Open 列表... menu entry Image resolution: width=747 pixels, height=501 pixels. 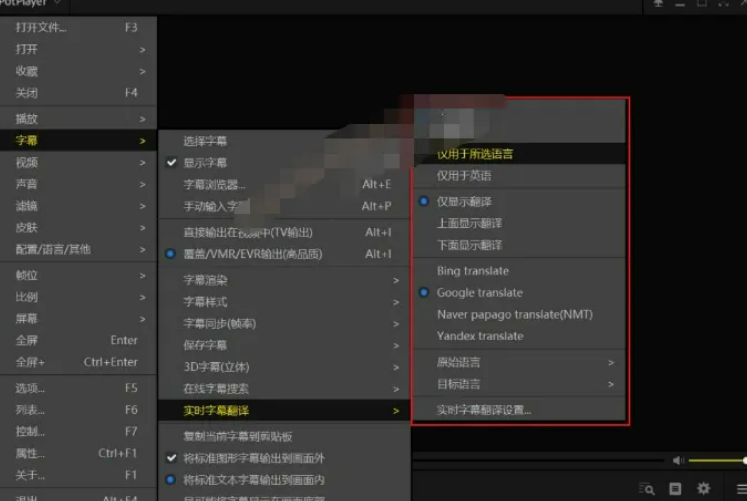tap(78, 410)
